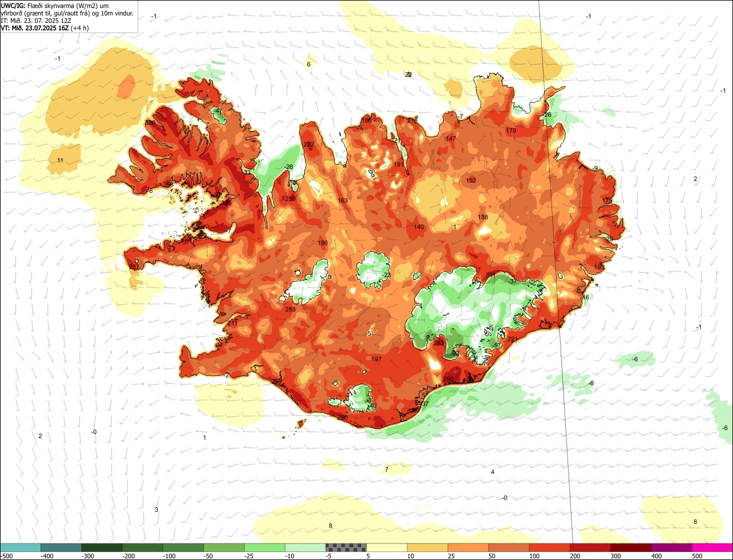Click legend swatch between -400 and -300

(x=61, y=547)
